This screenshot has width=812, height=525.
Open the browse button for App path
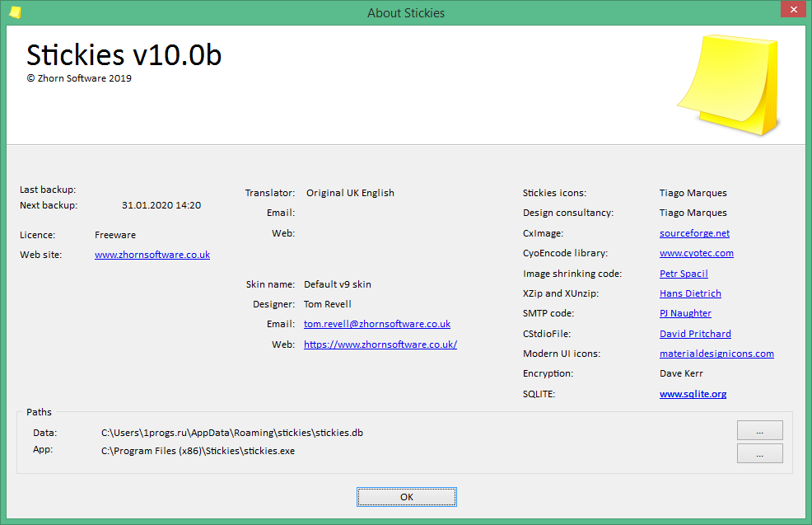[x=759, y=453]
